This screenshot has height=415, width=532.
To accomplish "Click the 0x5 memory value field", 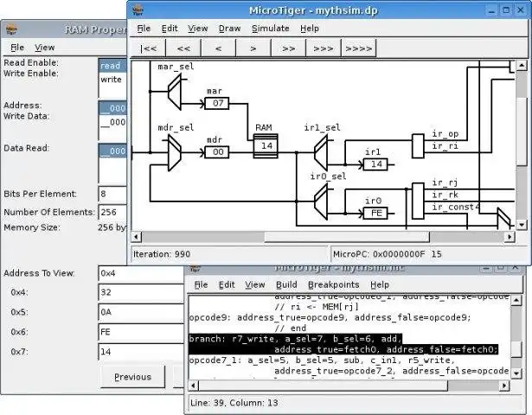I will 142,312.
